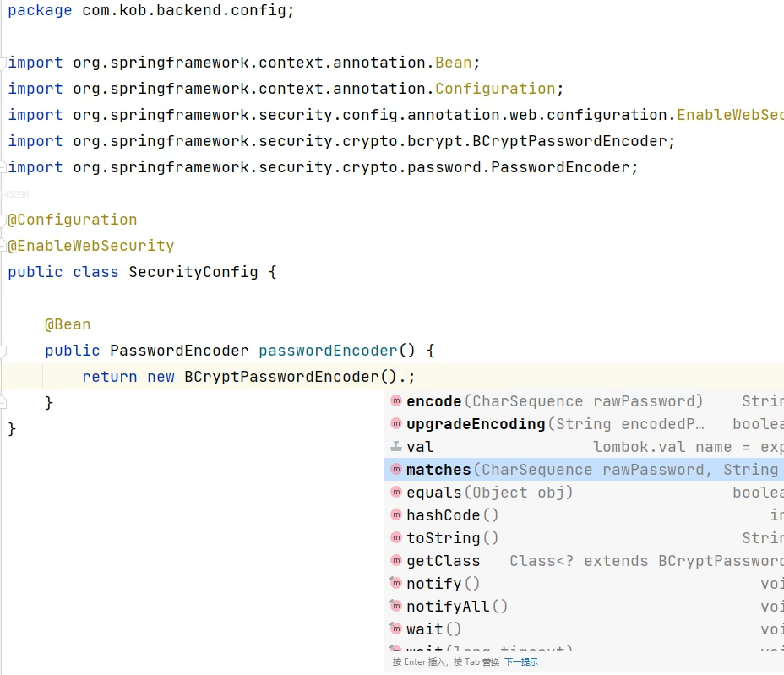This screenshot has height=675, width=784.
Task: Click BCryptPasswordEncoder in the return statement
Action: pos(281,377)
